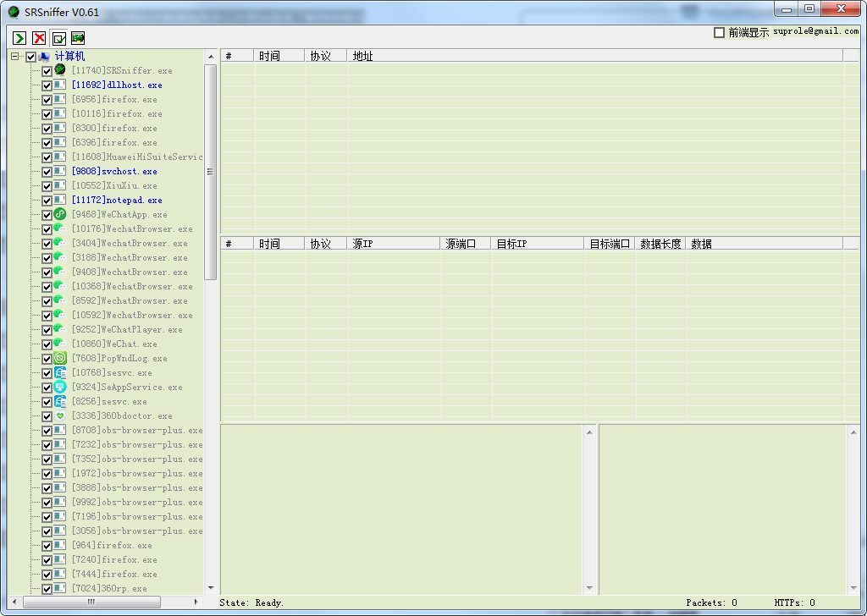Screen dimensions: 867x616
Task: Click the tree panel down scroll arrow
Action: tap(209, 586)
